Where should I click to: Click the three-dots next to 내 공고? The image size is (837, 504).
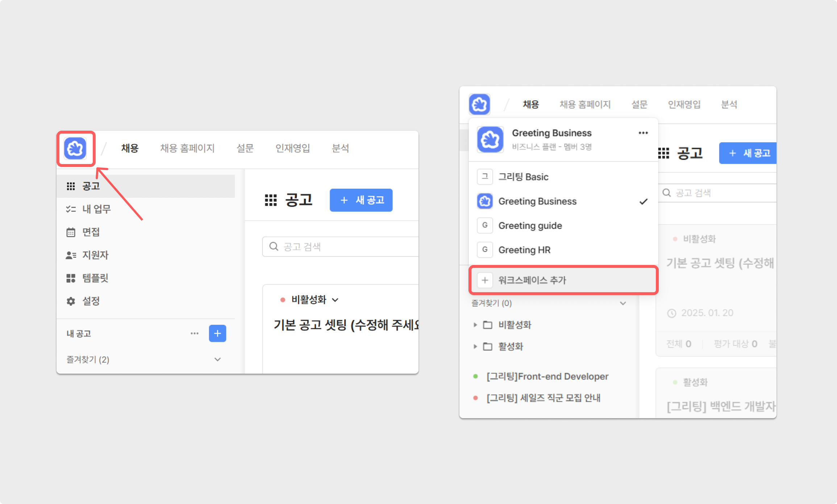[x=195, y=333]
